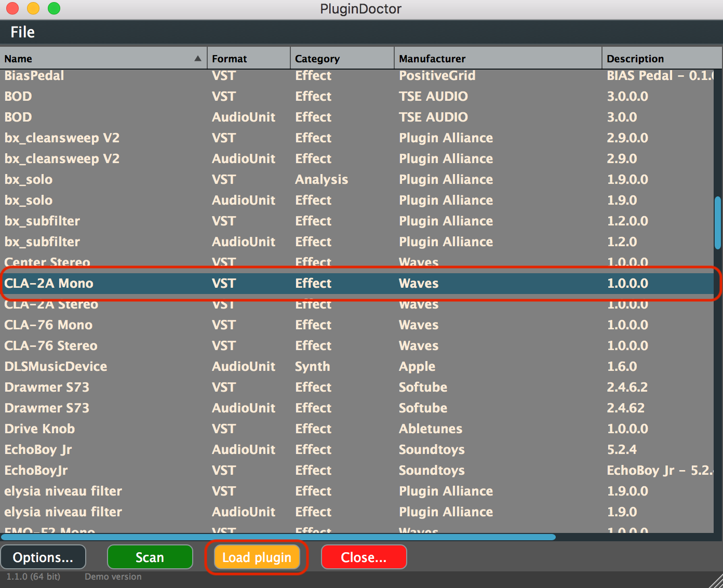Select the BiasPedal VST row

point(357,76)
